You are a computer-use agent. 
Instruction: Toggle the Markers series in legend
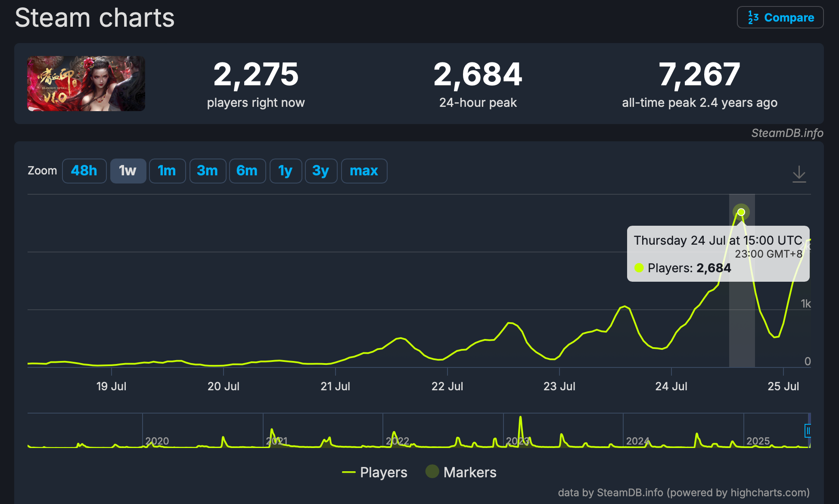coord(461,472)
